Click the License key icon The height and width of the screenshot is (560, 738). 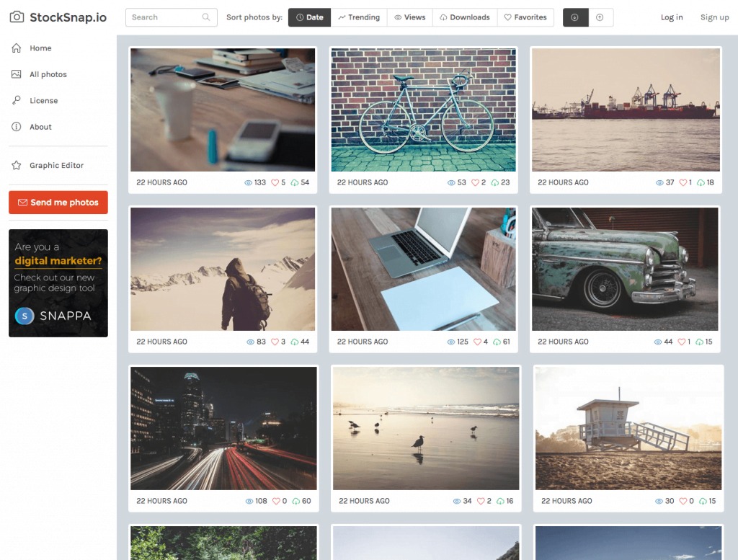pos(17,100)
